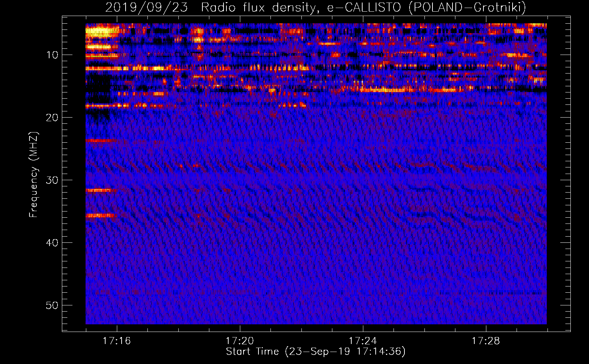Click the 'Frequency (MHZ)' y-axis label
Viewport: 589px width, 364px height.
[x=33, y=175]
